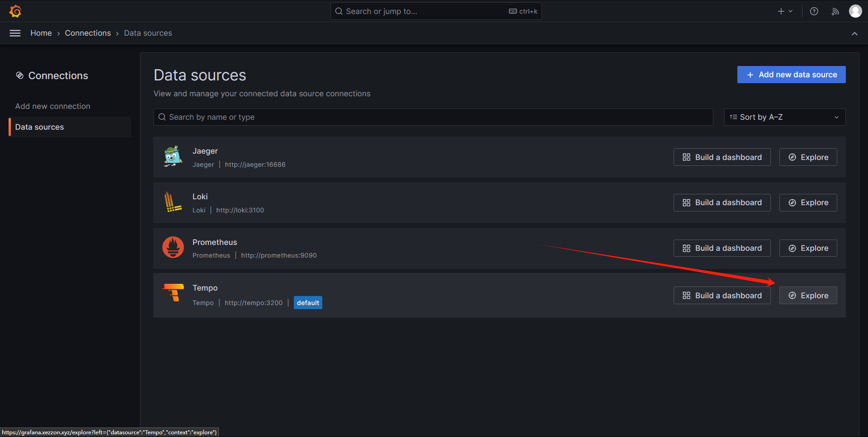The image size is (868, 437).
Task: Expand the plus New menu dropdown
Action: coord(784,11)
